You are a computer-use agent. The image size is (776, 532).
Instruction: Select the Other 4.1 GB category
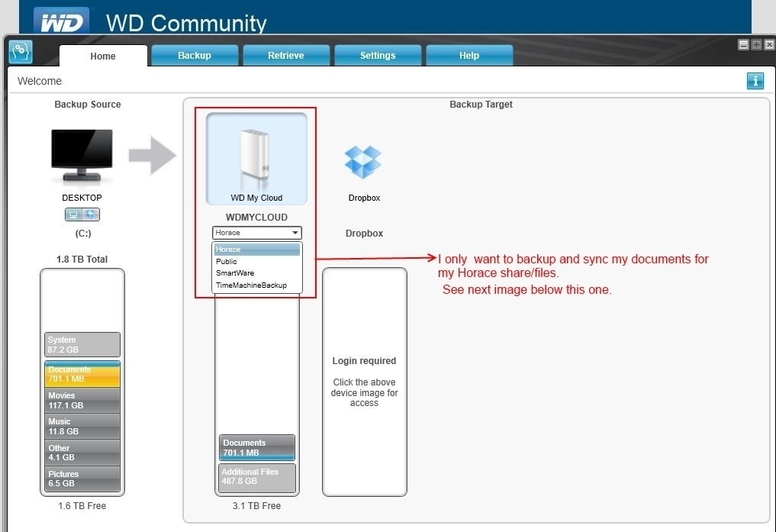[82, 453]
